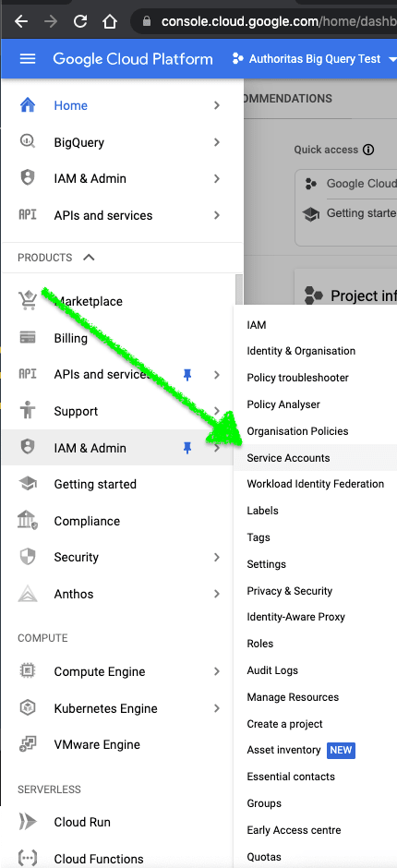Click the Security shield icon
This screenshot has width=397, height=868.
[x=27, y=557]
